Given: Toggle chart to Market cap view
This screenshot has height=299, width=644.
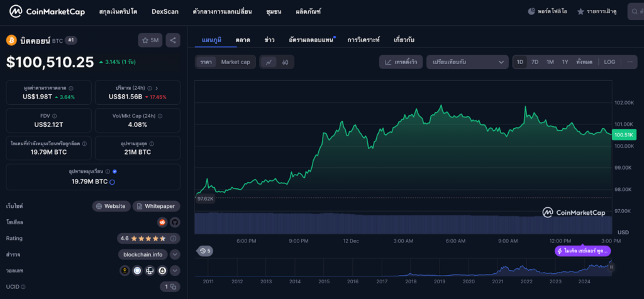Looking at the screenshot, I should (x=235, y=62).
